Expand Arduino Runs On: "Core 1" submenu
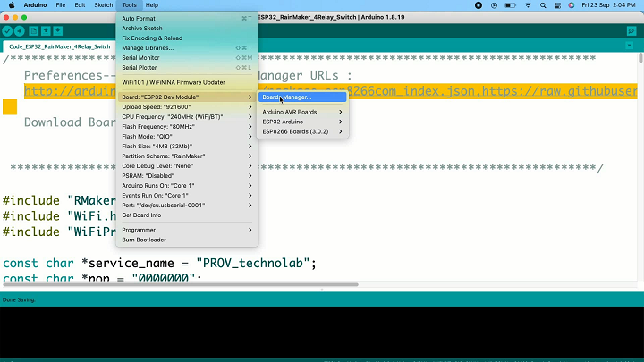Screen dimensions: 644x362 point(187,186)
